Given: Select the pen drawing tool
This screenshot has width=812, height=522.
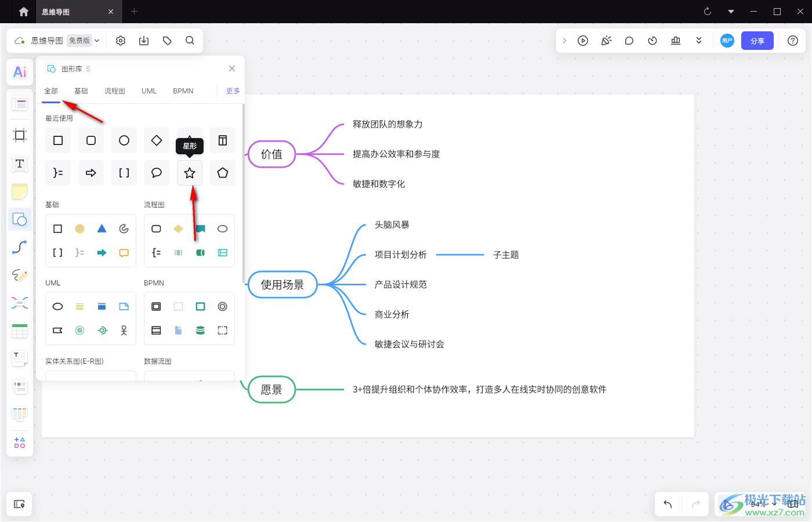Looking at the screenshot, I should tap(20, 275).
